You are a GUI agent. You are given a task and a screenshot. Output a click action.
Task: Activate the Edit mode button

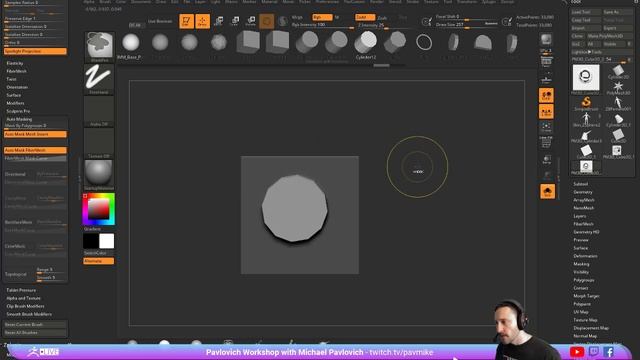click(187, 21)
